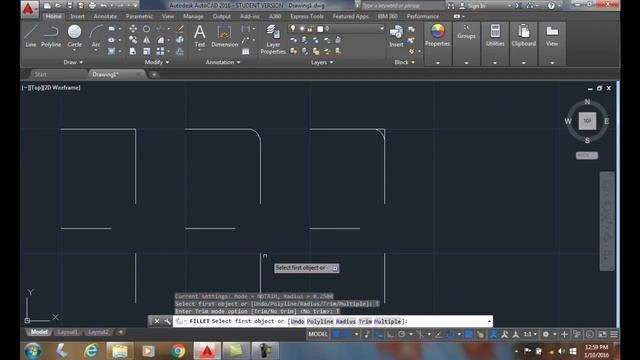Click the Insert block icon

tap(396, 36)
